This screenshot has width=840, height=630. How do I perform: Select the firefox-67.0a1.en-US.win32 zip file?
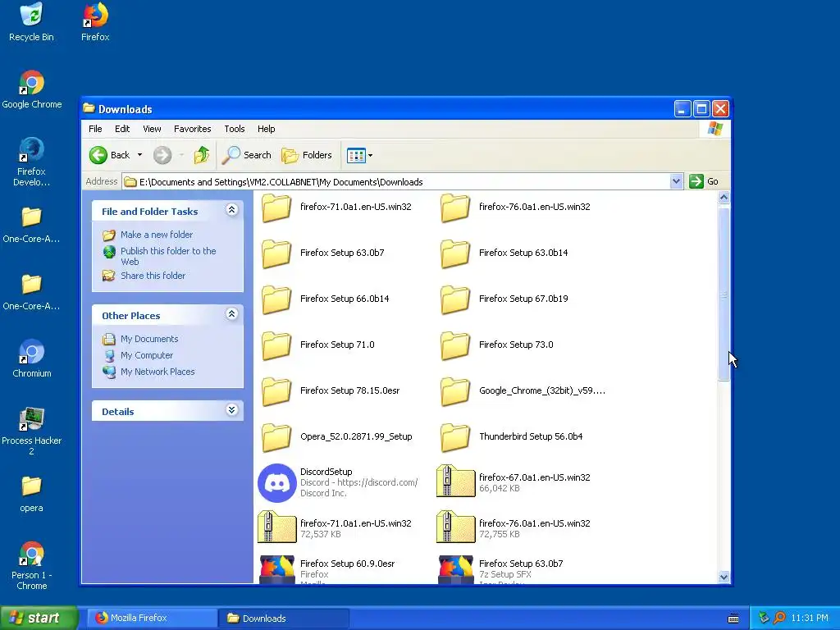pos(514,482)
